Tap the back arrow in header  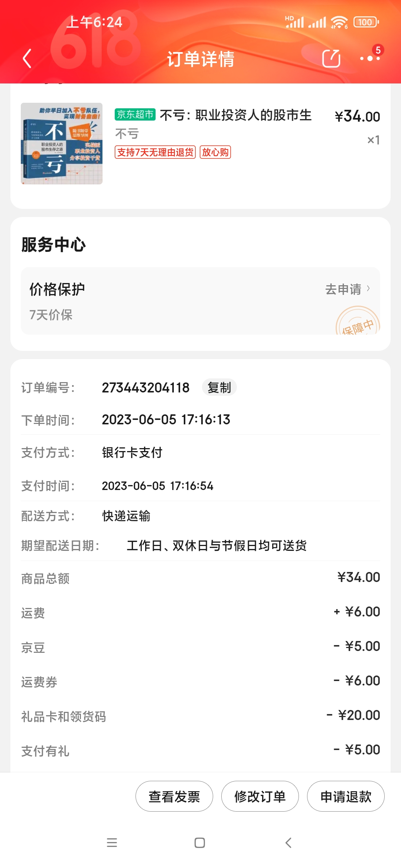[x=27, y=59]
